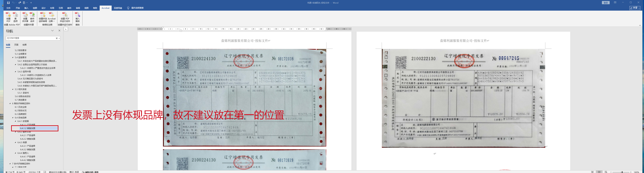Click the 登录 (Sign in) button
The image size is (644, 173).
[605, 3]
